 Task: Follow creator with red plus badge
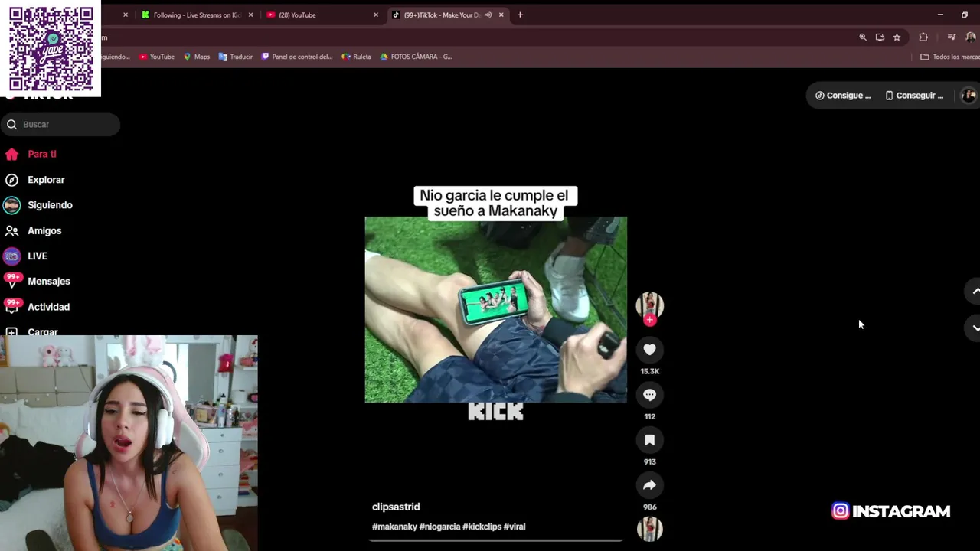point(650,320)
